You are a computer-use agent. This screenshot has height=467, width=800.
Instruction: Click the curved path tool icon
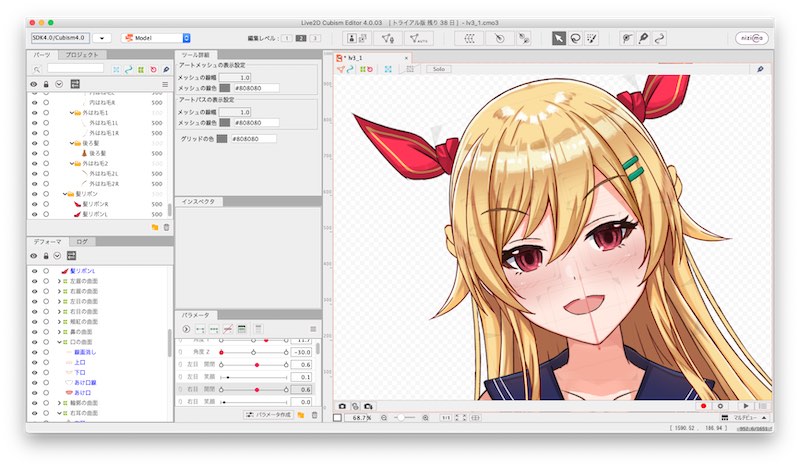coord(660,38)
